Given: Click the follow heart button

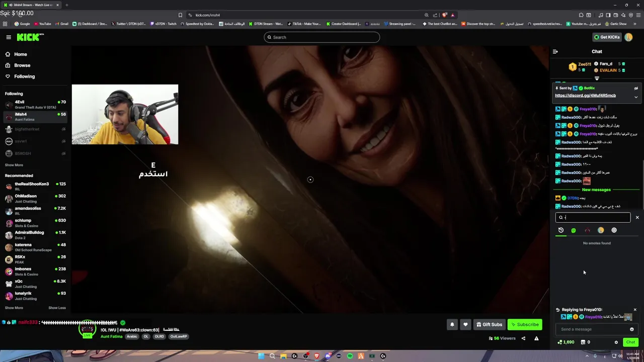Looking at the screenshot, I should point(465,324).
